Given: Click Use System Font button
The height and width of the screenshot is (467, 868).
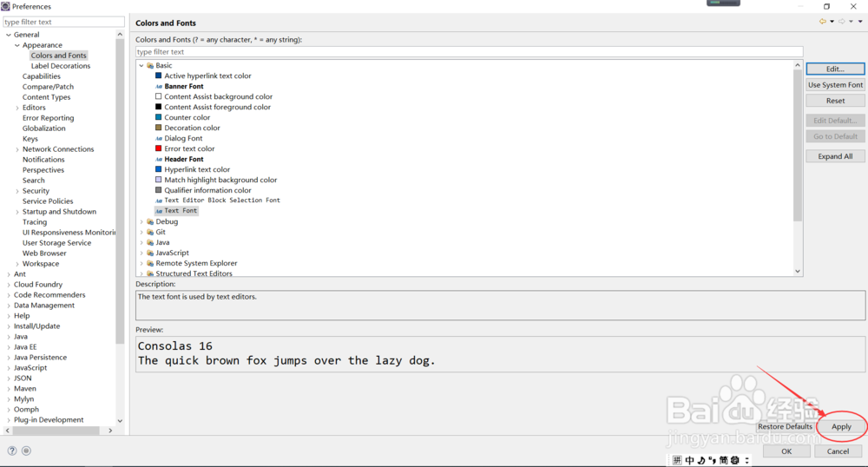Looking at the screenshot, I should [835, 85].
